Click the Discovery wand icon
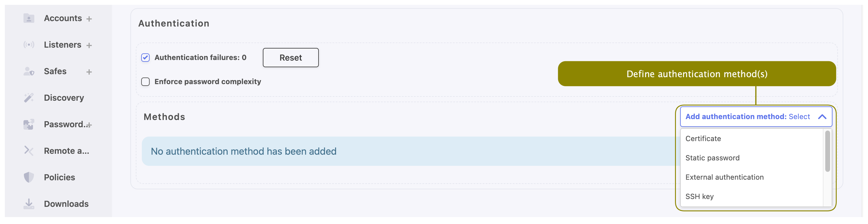The image size is (868, 224). (29, 98)
